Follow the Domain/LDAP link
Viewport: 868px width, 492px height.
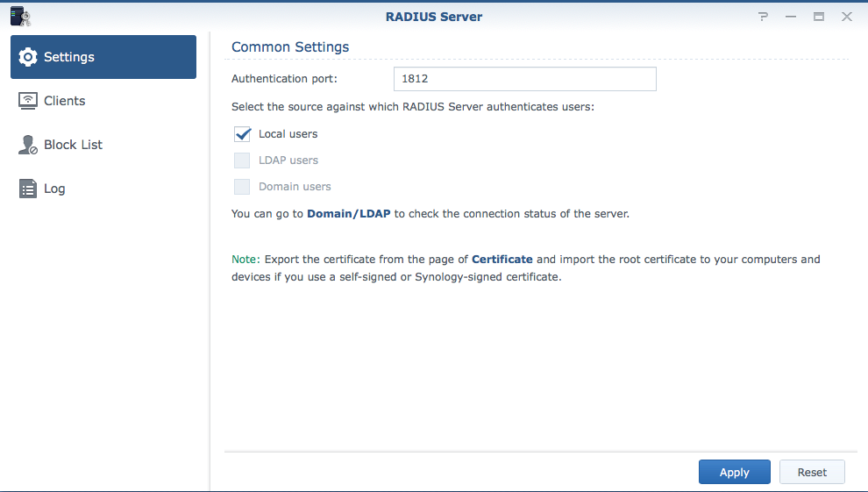[x=348, y=213]
